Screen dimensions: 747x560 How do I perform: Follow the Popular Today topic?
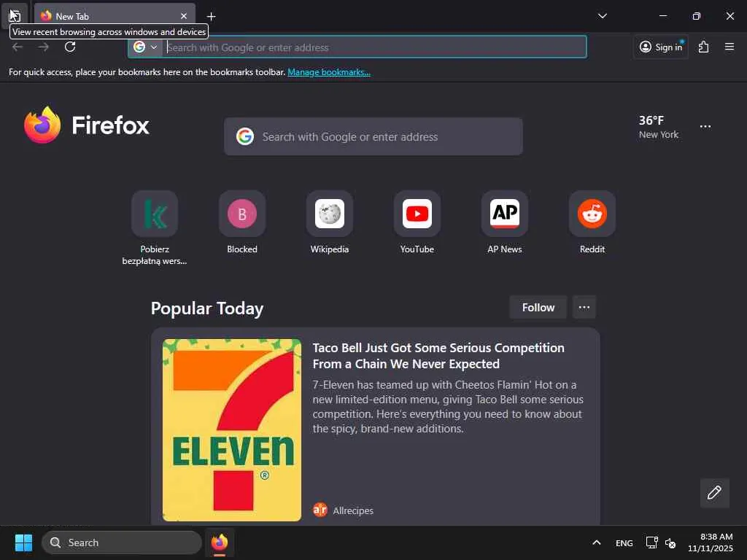pyautogui.click(x=538, y=308)
